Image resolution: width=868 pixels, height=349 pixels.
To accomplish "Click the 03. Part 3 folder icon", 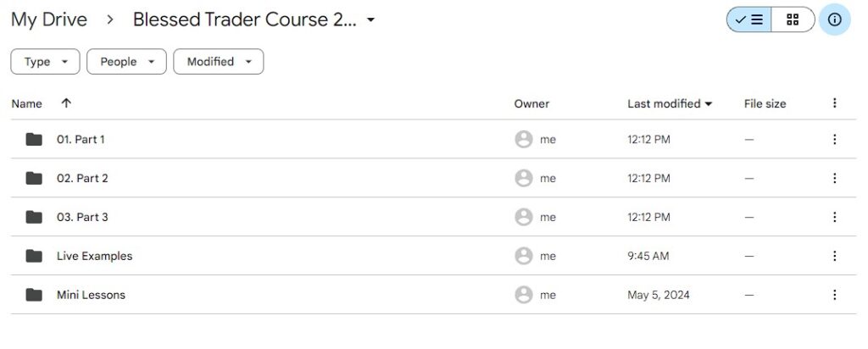I will 34,217.
